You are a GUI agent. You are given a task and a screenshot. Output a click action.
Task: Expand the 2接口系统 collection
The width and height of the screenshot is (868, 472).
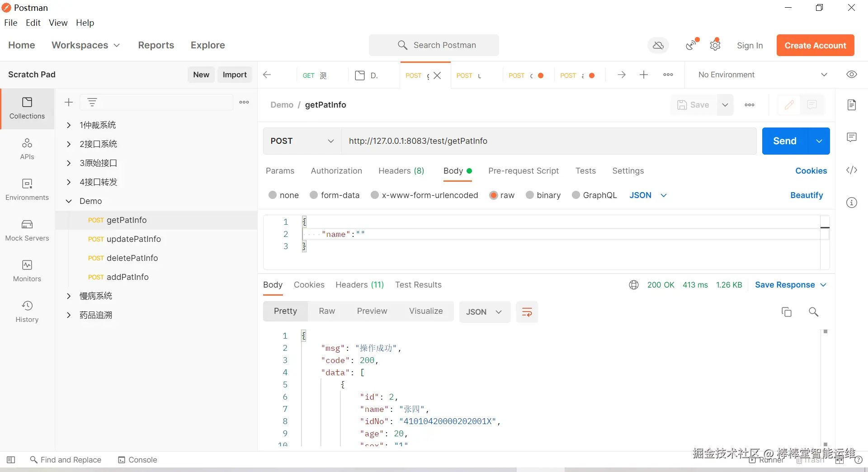69,144
